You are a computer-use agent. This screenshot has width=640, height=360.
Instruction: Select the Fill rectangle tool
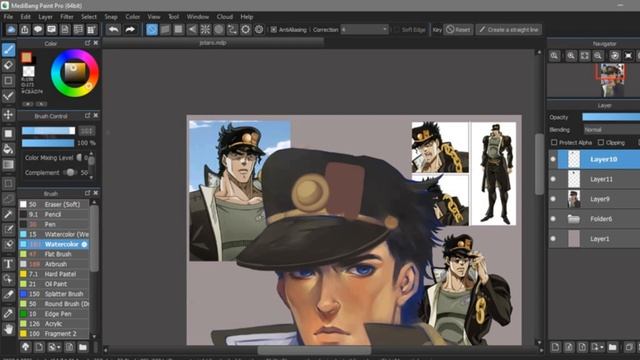pos(8,133)
